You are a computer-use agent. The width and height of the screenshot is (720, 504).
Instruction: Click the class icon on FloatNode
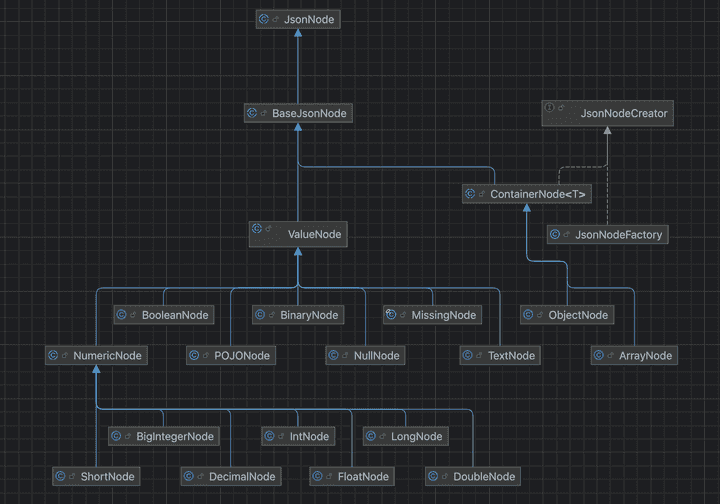pyautogui.click(x=317, y=476)
